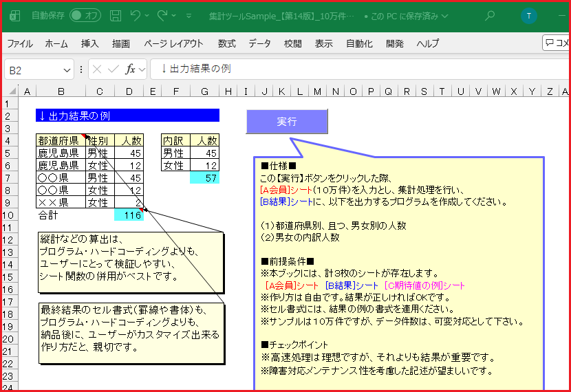The height and width of the screenshot is (392, 571).
Task: Click the save floppy disk icon
Action: tap(116, 16)
